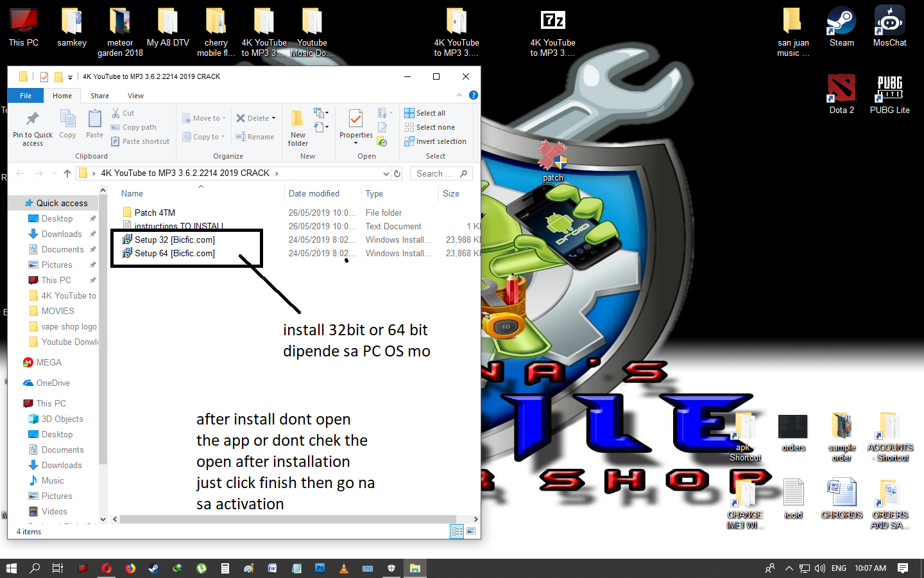The image size is (924, 578).
Task: Click the Paste ribbon button
Action: pos(94,124)
